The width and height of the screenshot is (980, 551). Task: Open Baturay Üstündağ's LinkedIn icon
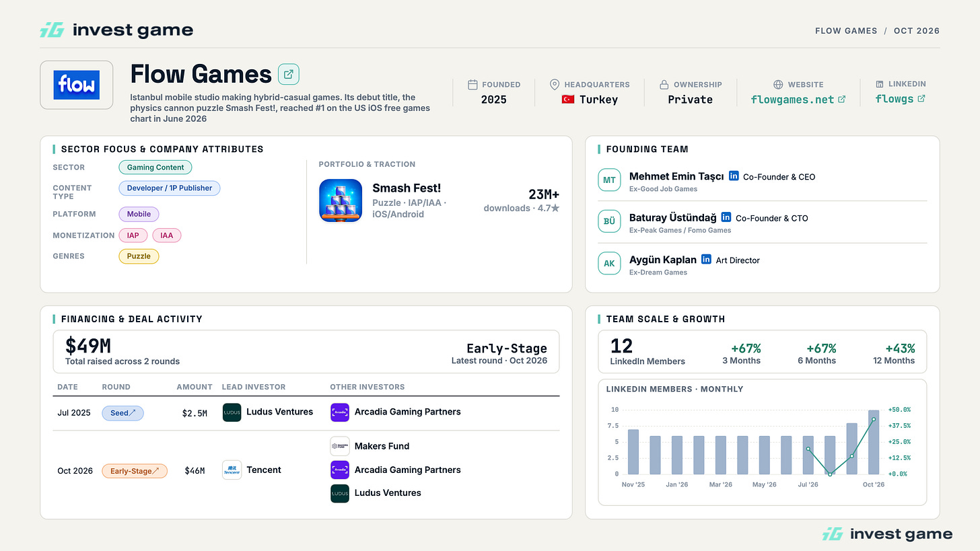[x=726, y=217]
